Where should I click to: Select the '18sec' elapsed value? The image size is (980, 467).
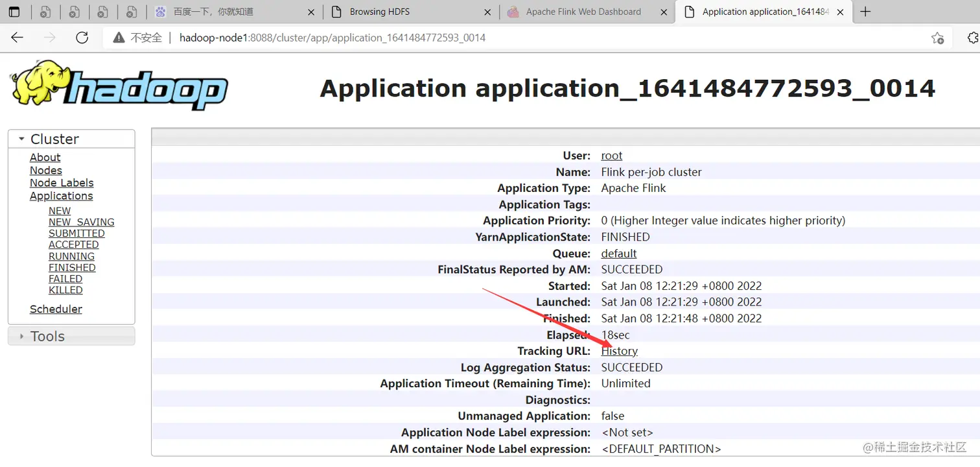615,335
